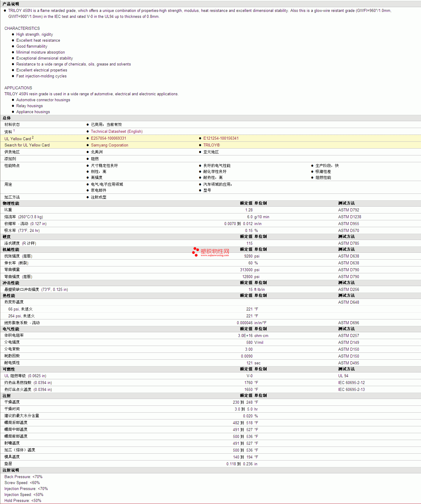
Task: Click the 尺寸稳定性良好 feature
Action: click(104, 166)
